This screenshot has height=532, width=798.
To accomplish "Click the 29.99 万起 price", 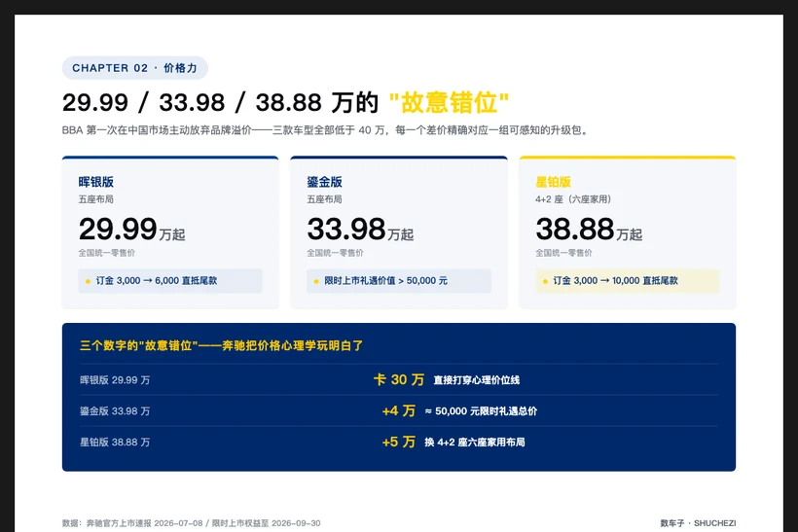I will coord(131,229).
